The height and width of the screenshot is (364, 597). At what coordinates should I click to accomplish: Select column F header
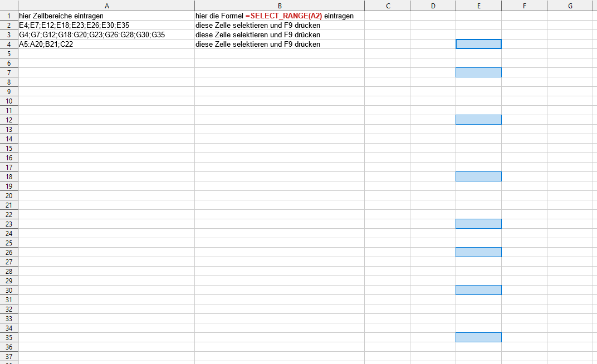point(524,6)
